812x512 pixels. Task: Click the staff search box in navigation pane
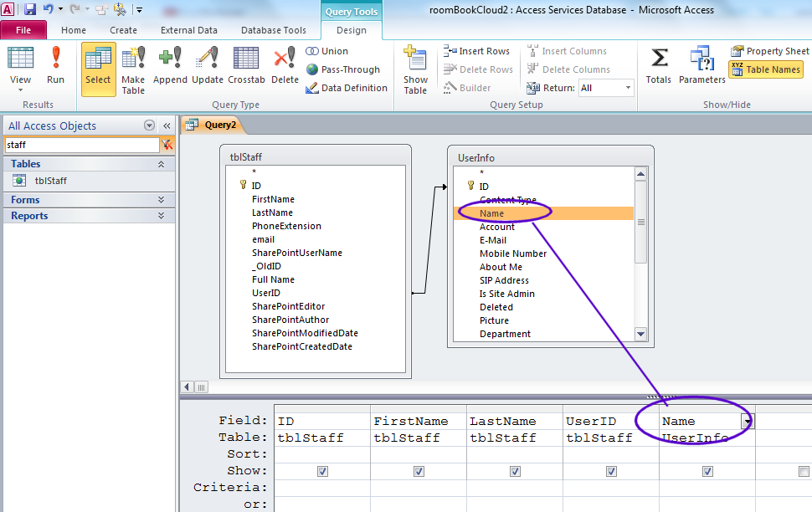[81, 145]
